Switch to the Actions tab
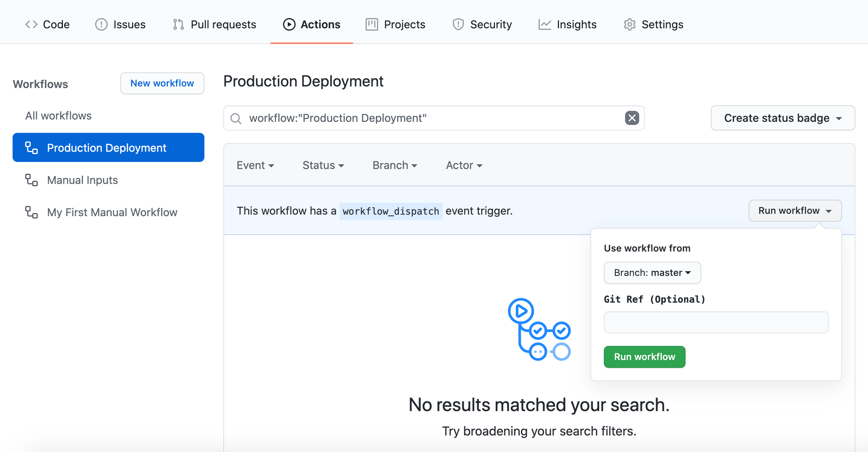Image resolution: width=868 pixels, height=452 pixels. (x=312, y=24)
